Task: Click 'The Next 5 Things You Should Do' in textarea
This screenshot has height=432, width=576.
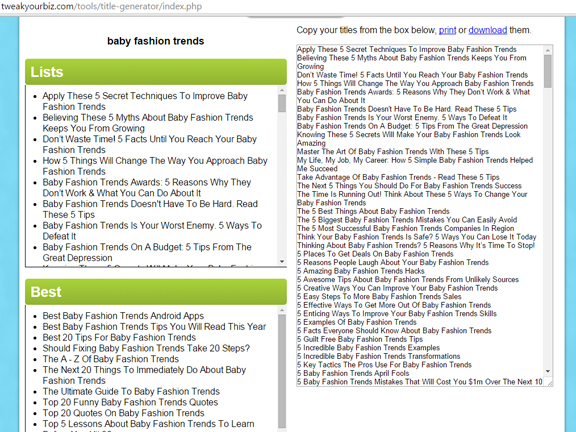Action: click(x=409, y=186)
